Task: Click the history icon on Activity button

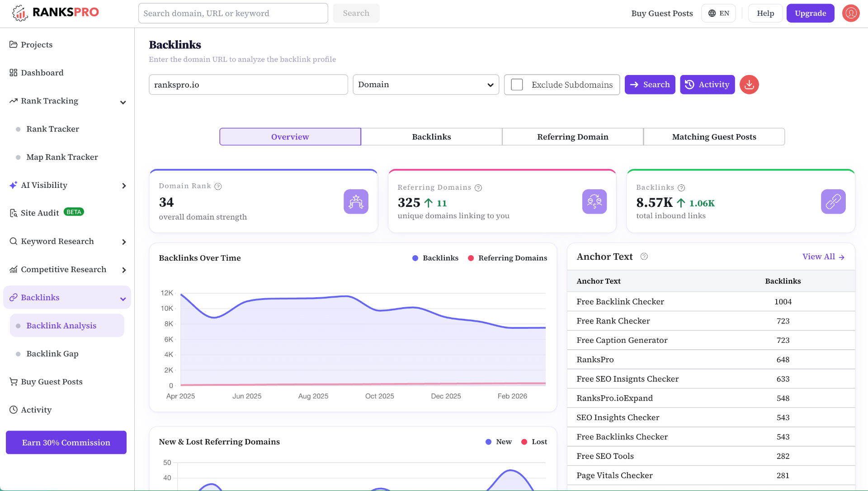Action: pos(689,84)
